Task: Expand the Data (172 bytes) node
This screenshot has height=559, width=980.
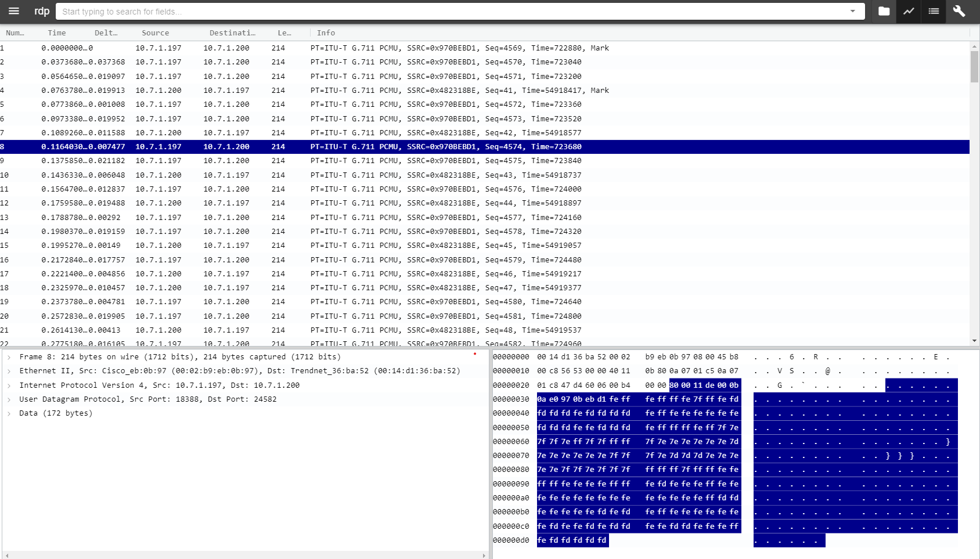Action: pos(9,413)
